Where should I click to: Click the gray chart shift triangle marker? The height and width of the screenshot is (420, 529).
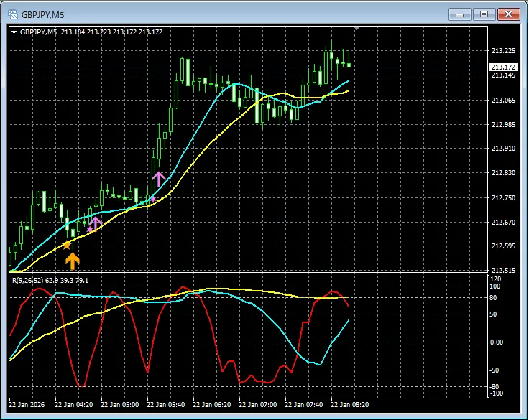click(357, 29)
